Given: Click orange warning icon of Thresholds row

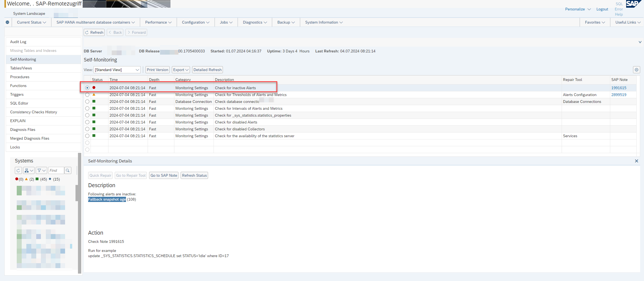Looking at the screenshot, I should coord(94,94).
